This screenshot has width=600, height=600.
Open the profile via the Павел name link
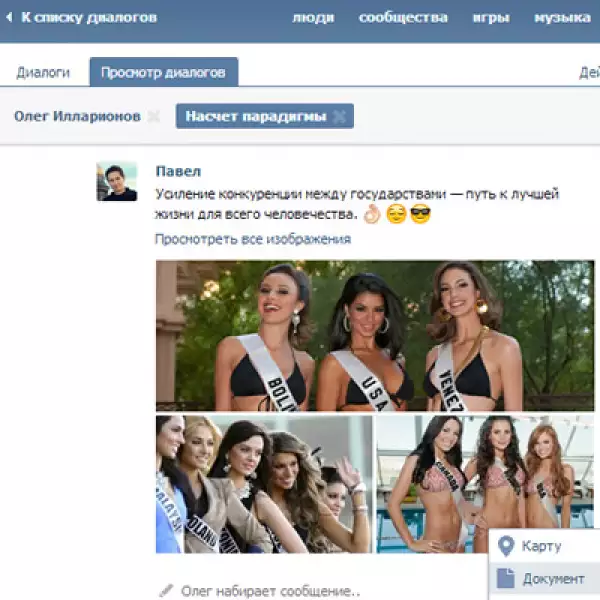pos(178,171)
